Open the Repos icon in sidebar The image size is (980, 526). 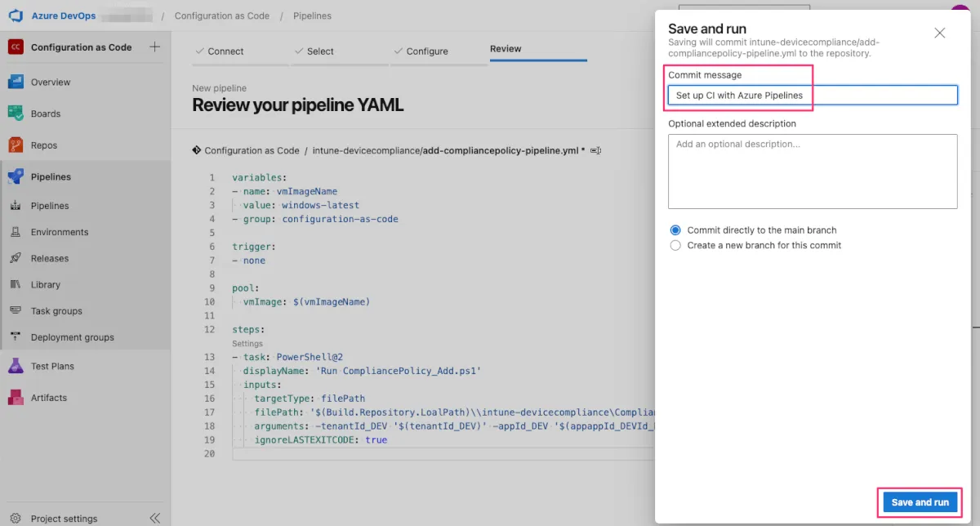point(16,145)
